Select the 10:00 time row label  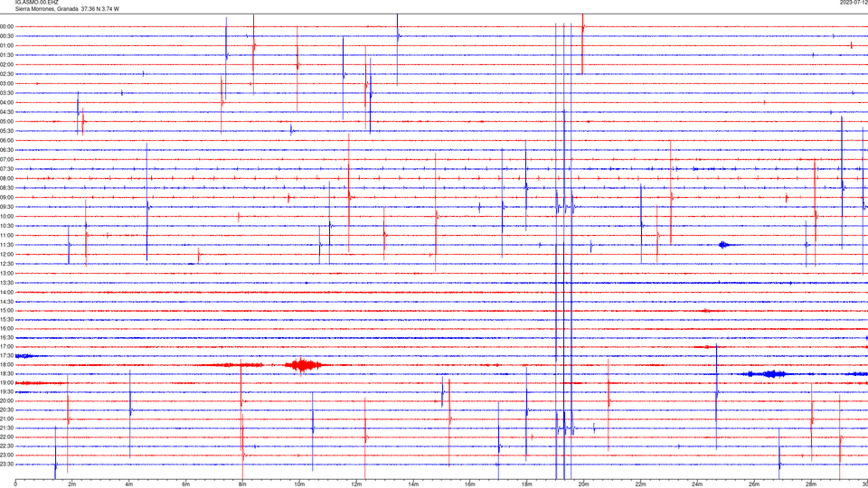[6, 216]
